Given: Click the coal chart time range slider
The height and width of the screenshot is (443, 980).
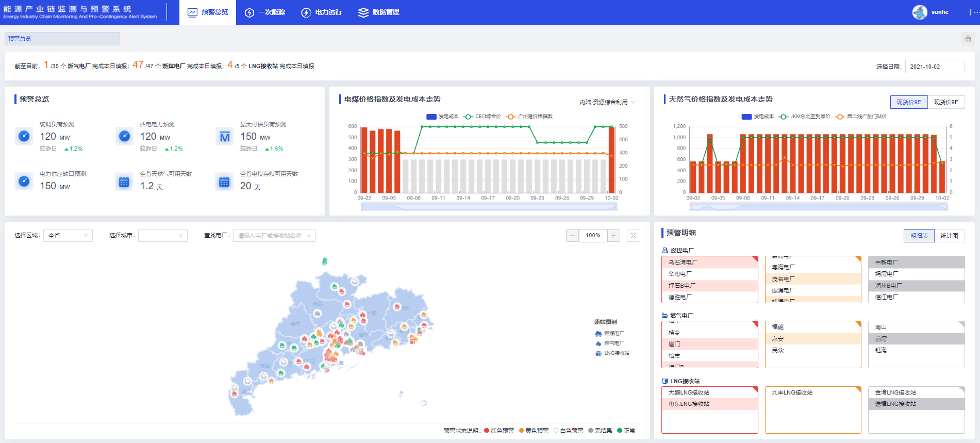Looking at the screenshot, I should click(x=489, y=207).
